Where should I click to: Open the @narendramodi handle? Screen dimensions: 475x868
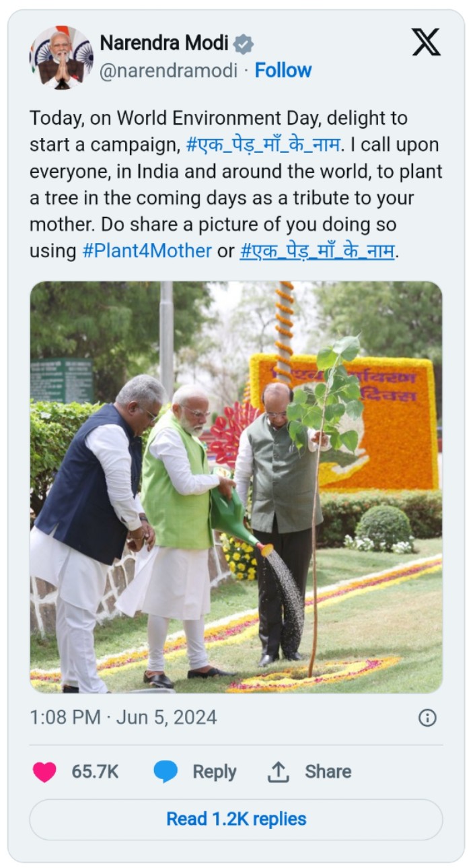pyautogui.click(x=168, y=71)
